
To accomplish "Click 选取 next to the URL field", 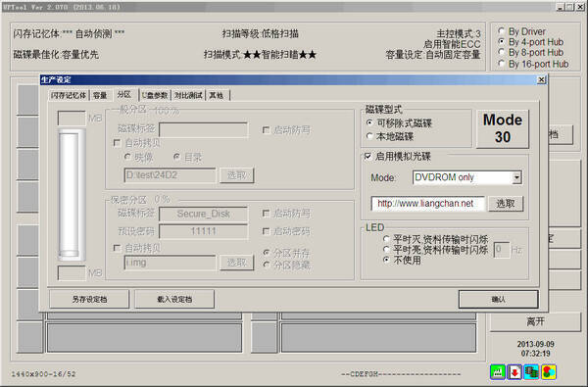I will [x=506, y=204].
